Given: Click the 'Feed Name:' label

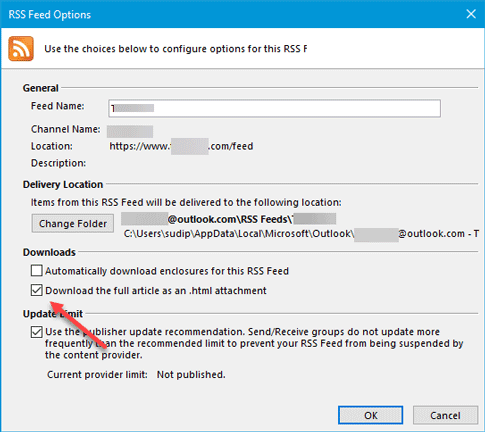Looking at the screenshot, I should [x=58, y=106].
